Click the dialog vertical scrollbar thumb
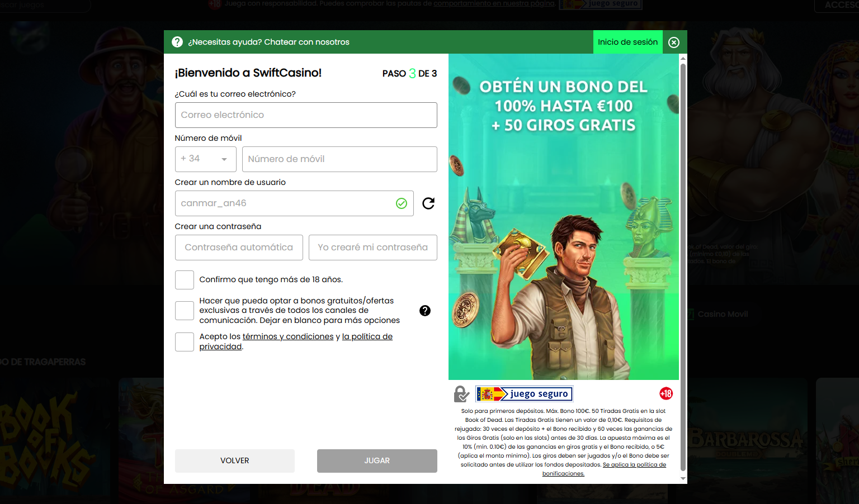 683,268
